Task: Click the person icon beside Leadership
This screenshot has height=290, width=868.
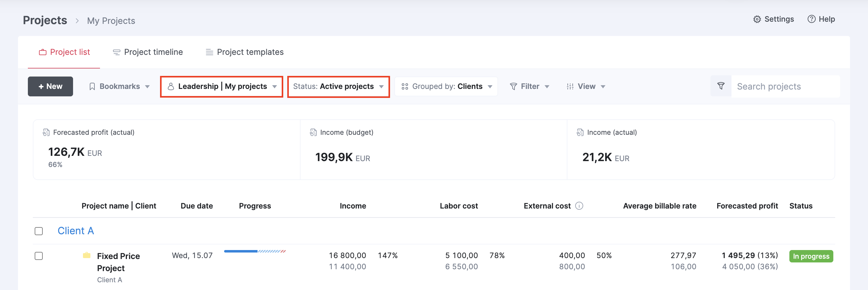Action: coord(171,87)
